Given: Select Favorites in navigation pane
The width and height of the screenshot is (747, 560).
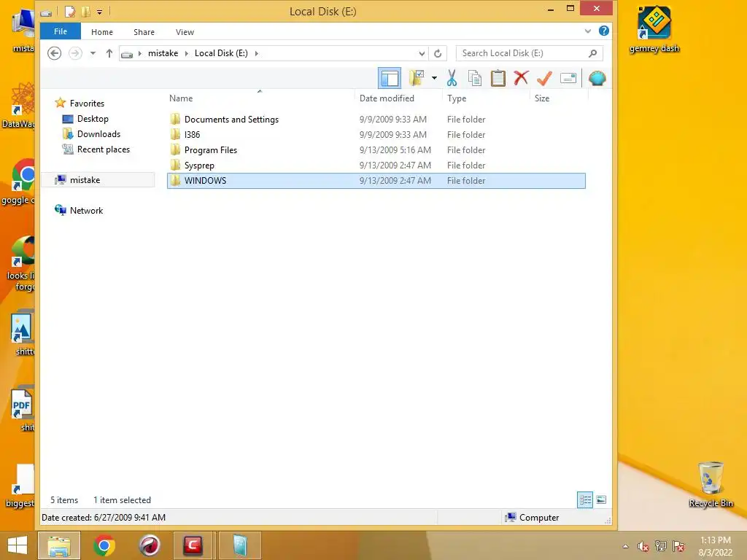Looking at the screenshot, I should point(87,104).
